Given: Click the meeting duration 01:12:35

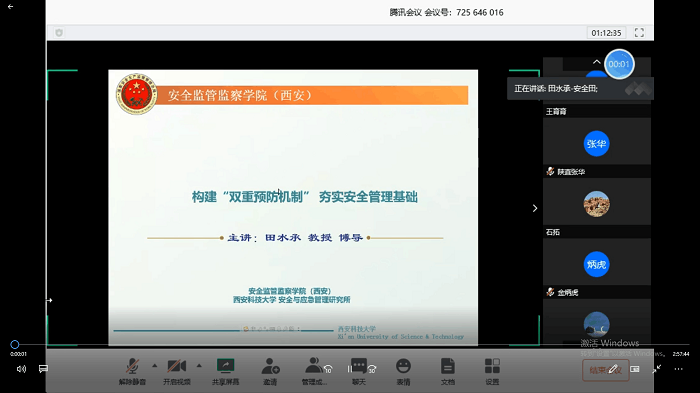Looking at the screenshot, I should coord(606,33).
